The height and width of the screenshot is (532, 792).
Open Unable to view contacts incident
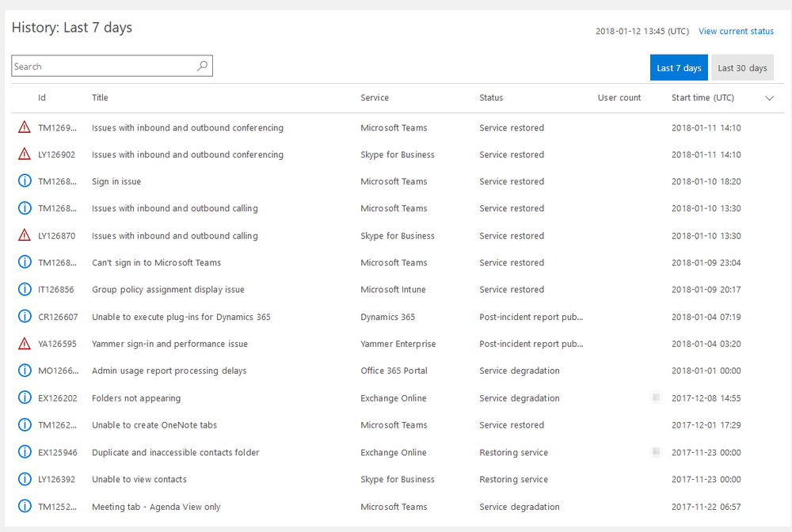(x=139, y=479)
